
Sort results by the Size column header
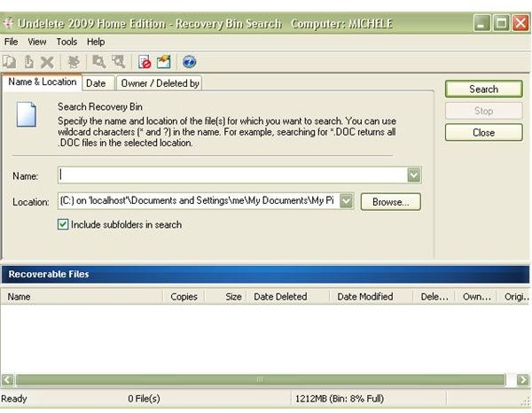coord(225,297)
